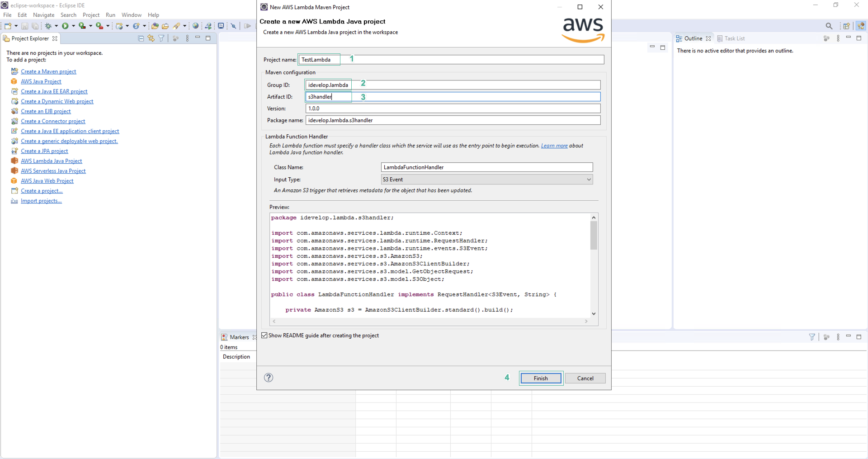Open Project Explorer view menu dots

coord(187,38)
